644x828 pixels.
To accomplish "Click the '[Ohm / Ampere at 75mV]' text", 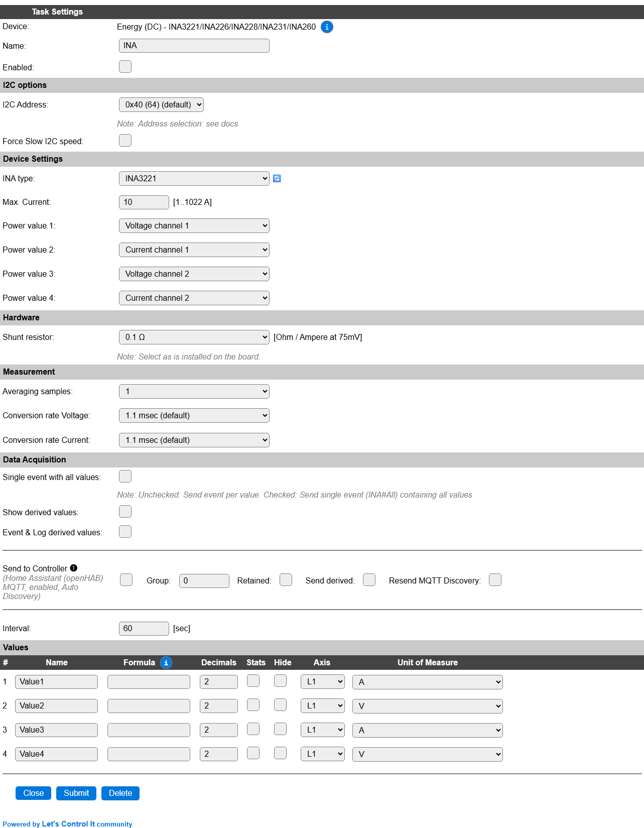I will (318, 337).
